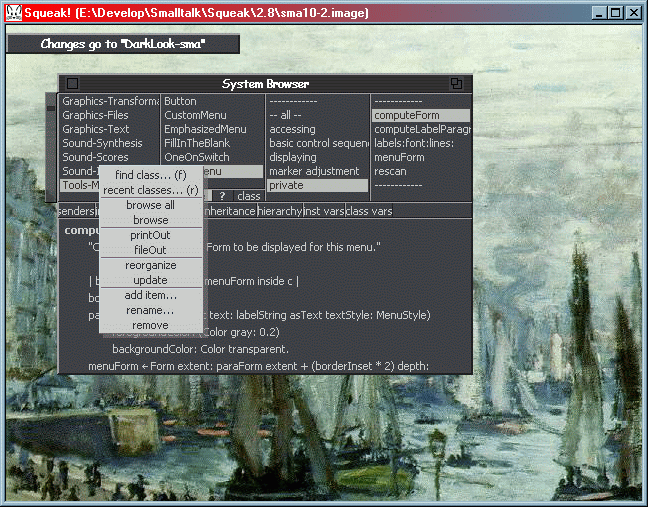
Task: Click the 'senders' button
Action: 77,211
